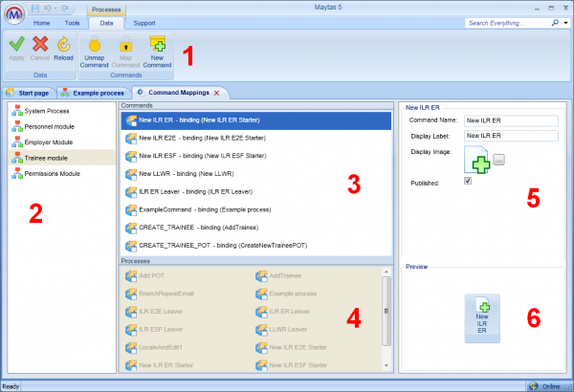The image size is (574, 392).
Task: Close the Command Mappings tab
Action: point(216,92)
